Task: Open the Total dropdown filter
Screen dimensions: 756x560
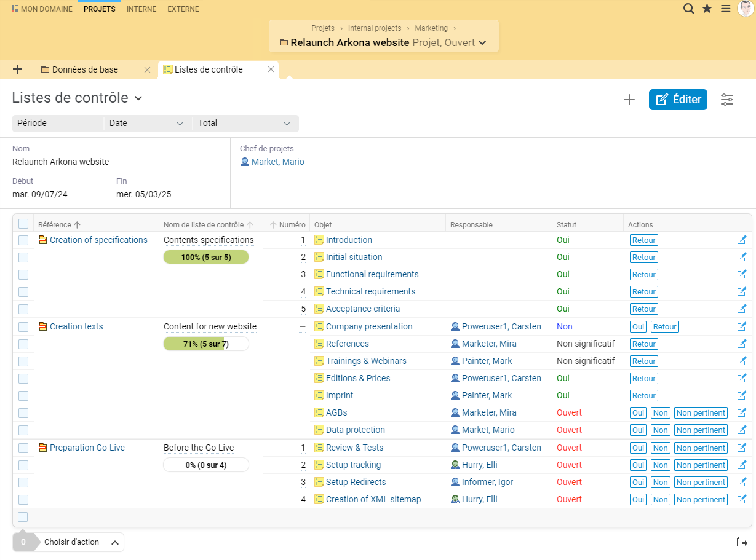Action: coord(245,123)
